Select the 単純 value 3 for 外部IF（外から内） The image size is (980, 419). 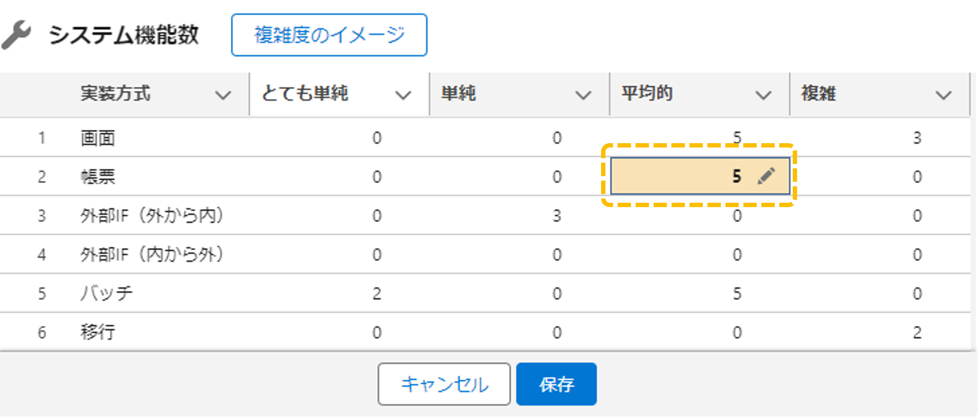click(x=557, y=216)
